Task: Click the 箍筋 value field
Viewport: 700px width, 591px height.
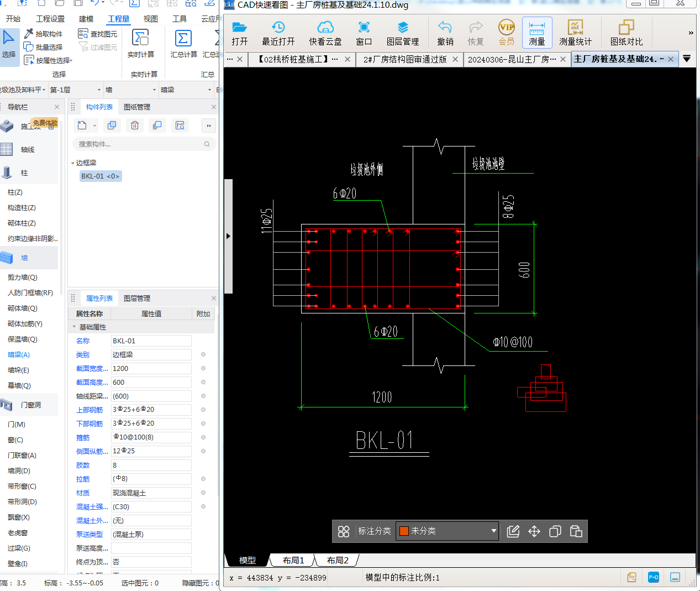Action: [151, 437]
